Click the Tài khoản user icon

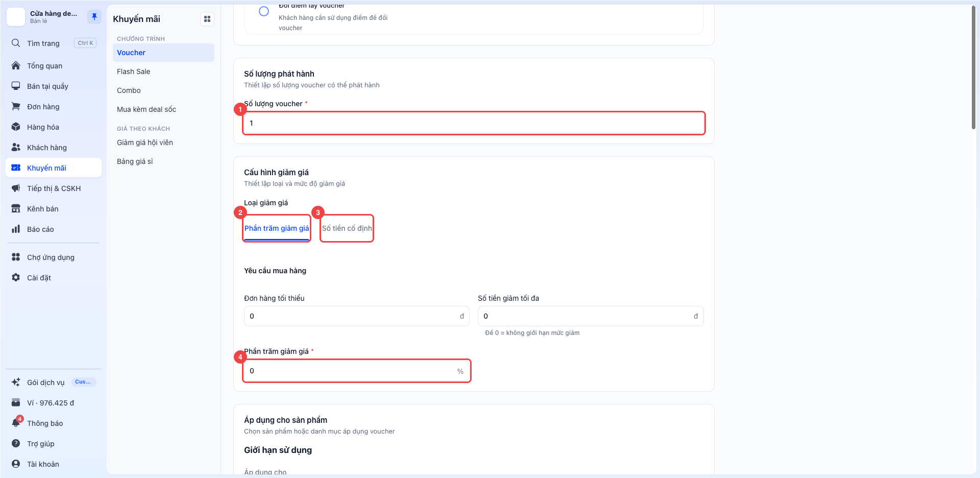[16, 464]
